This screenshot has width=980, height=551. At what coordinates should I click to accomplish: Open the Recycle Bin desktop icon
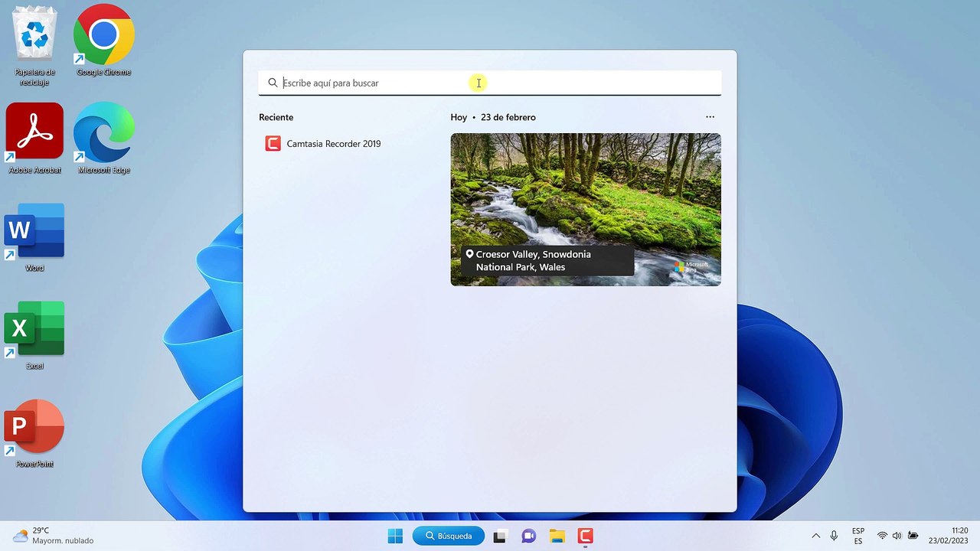(34, 46)
